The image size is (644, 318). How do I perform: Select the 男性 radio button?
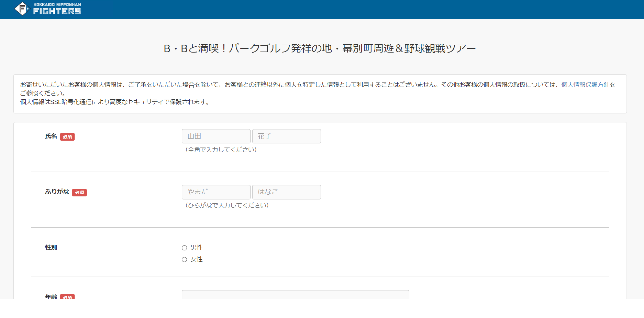pyautogui.click(x=184, y=248)
